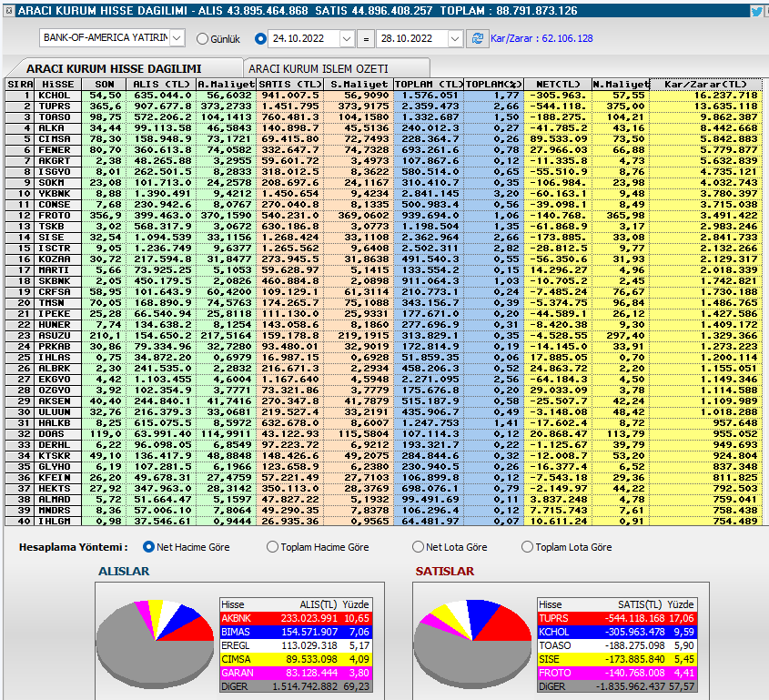The height and width of the screenshot is (700, 769).
Task: Open the BANK-OF-AMERICA broker dropdown
Action: 177,37
